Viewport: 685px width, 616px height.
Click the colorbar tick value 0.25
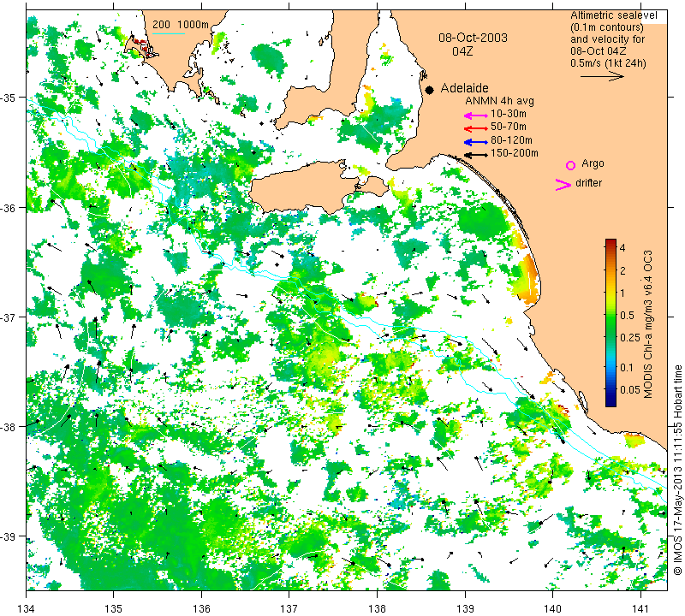click(630, 337)
